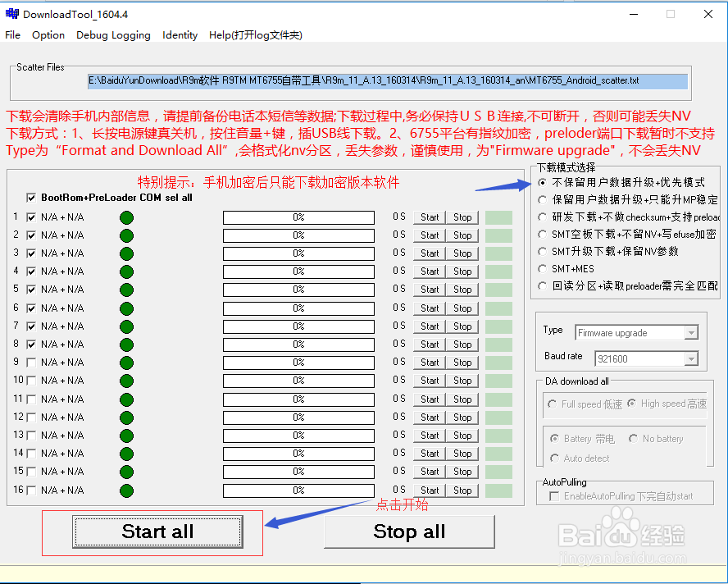Viewport: 728px width, 584px height.
Task: Open the Option menu
Action: 48,35
